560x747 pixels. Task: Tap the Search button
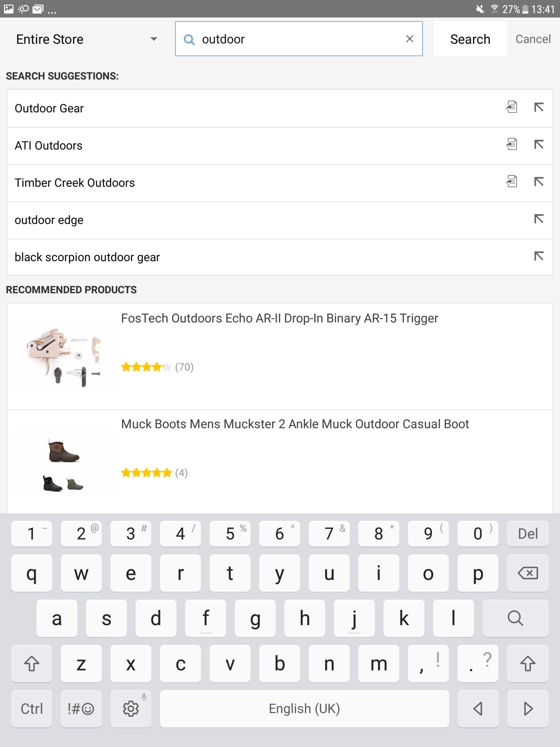point(470,39)
